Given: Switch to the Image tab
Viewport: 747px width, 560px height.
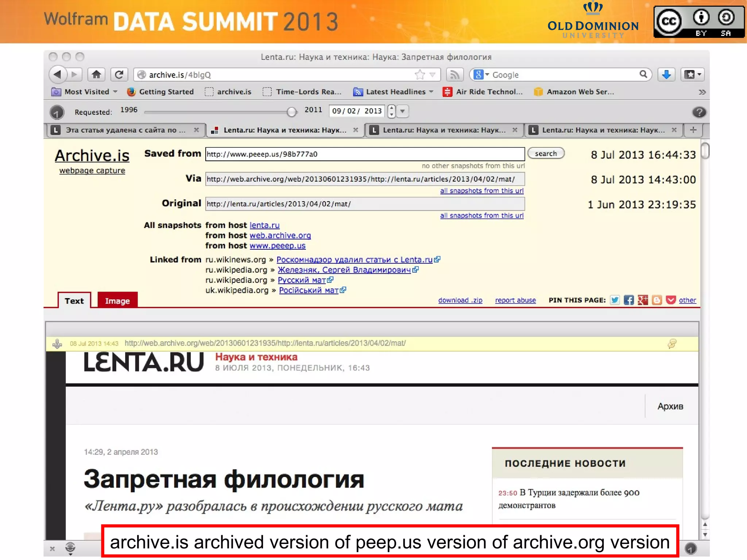Looking at the screenshot, I should pos(117,301).
